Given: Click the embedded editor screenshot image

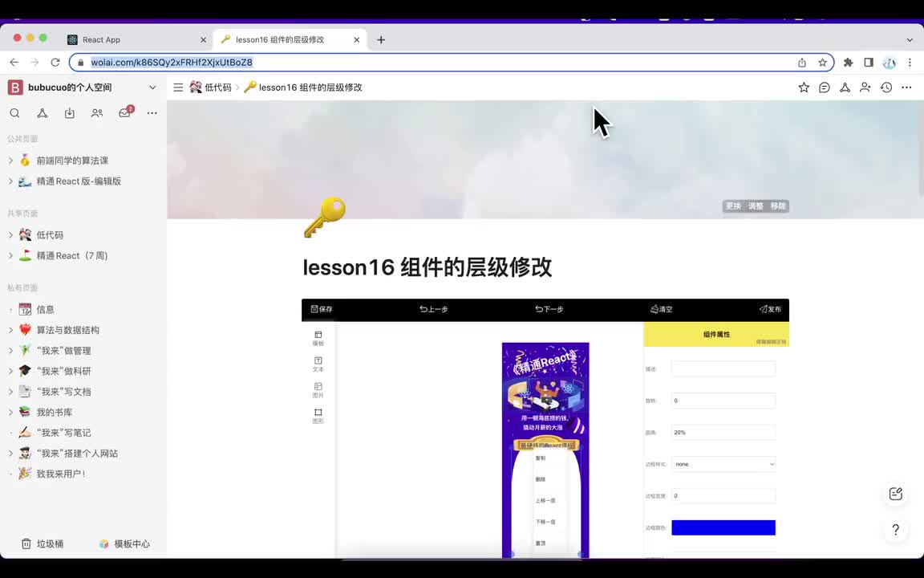Looking at the screenshot, I should [545, 428].
